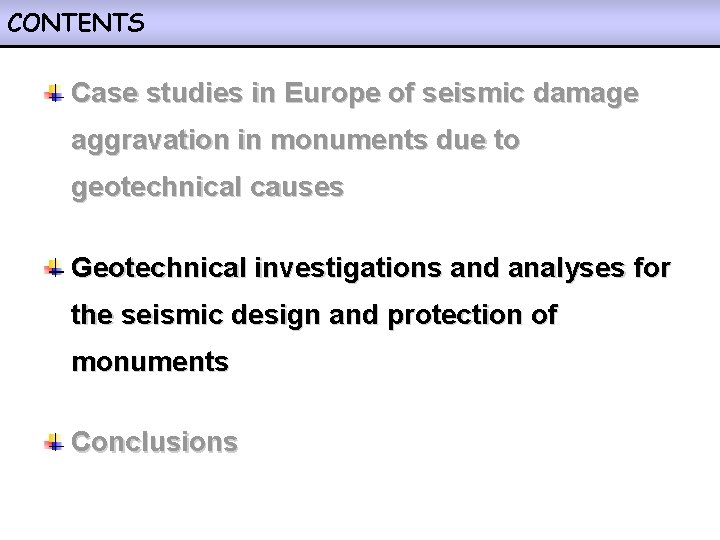
Task: Click the bullet icon beside Conclusions
Action: [54, 442]
